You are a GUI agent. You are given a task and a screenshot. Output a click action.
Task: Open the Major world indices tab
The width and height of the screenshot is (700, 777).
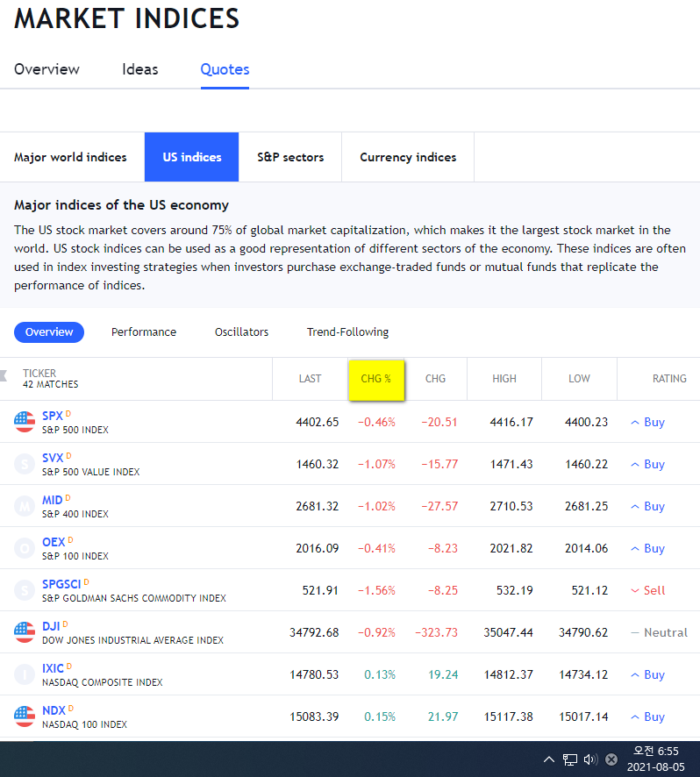click(70, 157)
